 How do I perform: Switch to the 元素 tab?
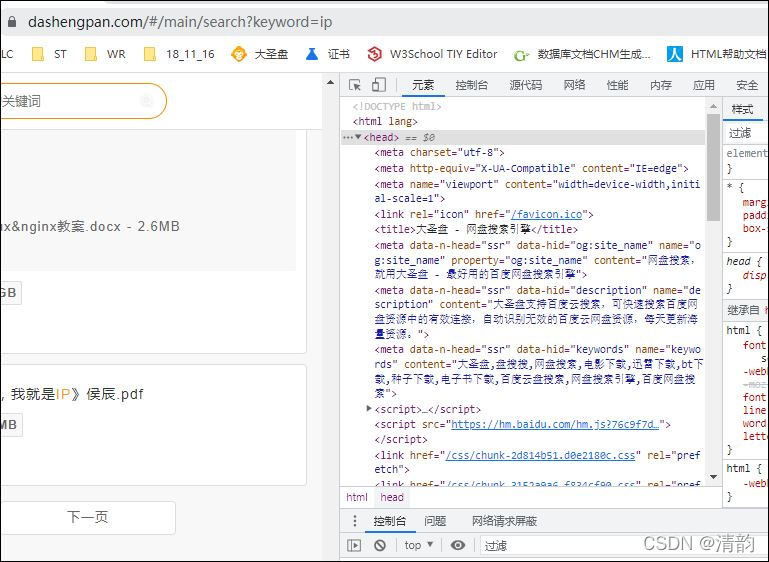423,85
